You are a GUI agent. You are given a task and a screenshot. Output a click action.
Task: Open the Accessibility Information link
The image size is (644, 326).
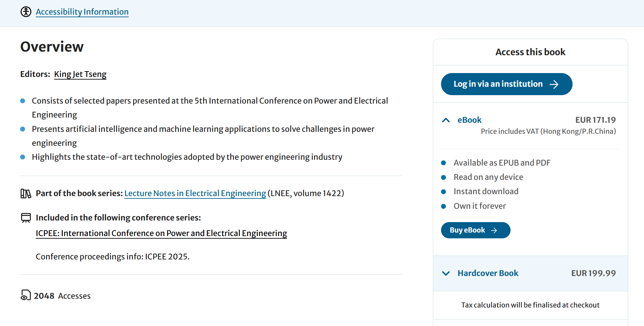pos(82,12)
